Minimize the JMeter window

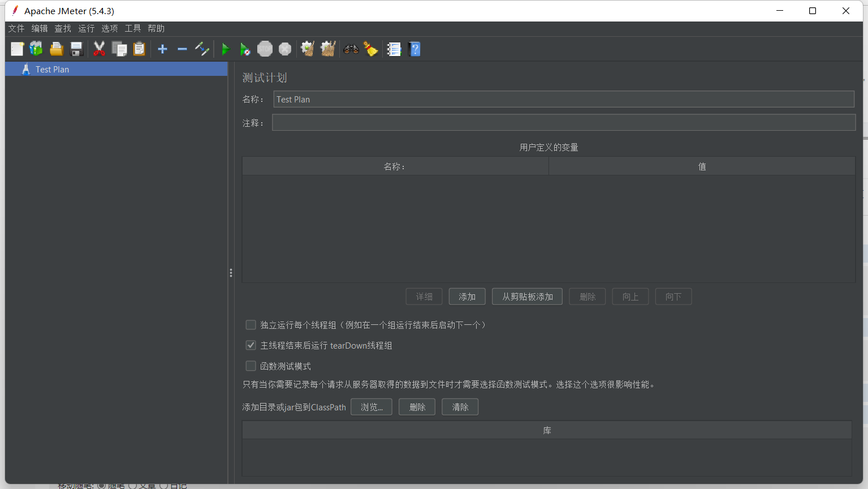(x=780, y=11)
